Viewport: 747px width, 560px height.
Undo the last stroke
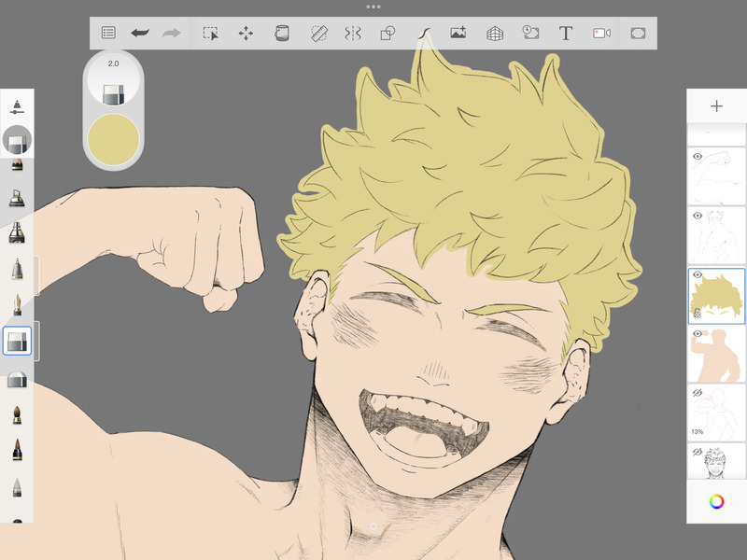pos(140,33)
